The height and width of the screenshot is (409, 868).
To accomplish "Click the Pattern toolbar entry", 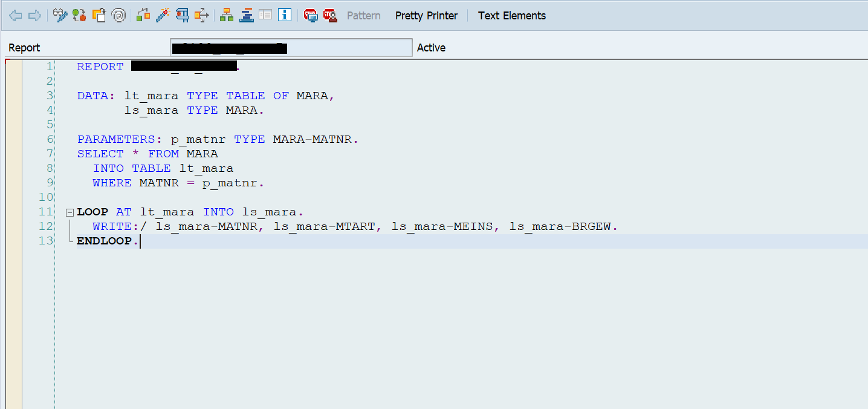I will click(x=363, y=15).
